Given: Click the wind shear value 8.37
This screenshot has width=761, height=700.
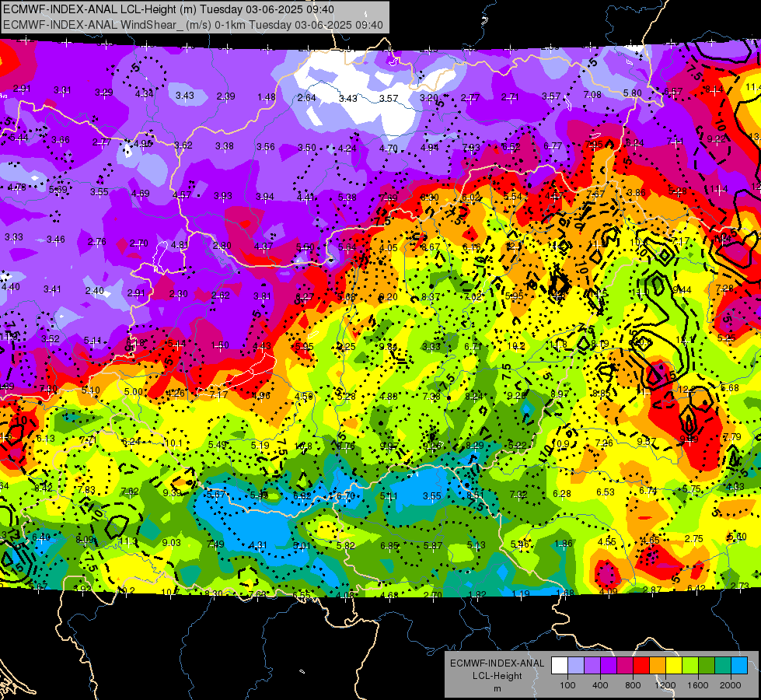Looking at the screenshot, I should click(x=431, y=297).
